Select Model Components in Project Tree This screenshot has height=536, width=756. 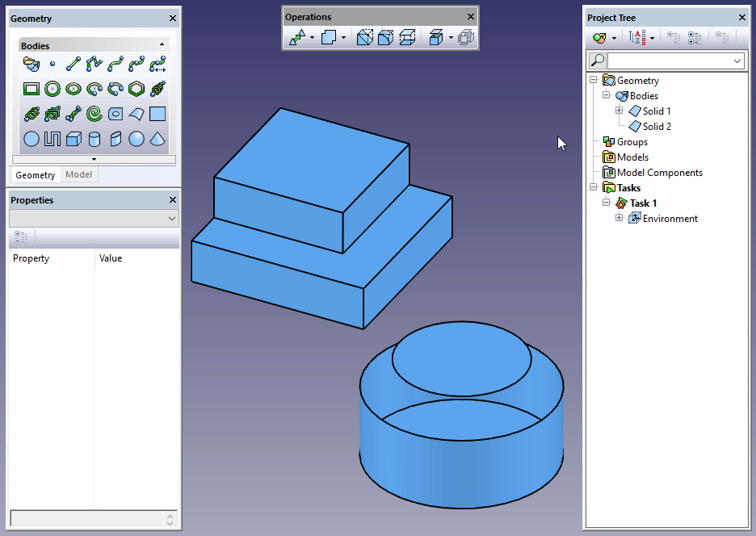[659, 173]
